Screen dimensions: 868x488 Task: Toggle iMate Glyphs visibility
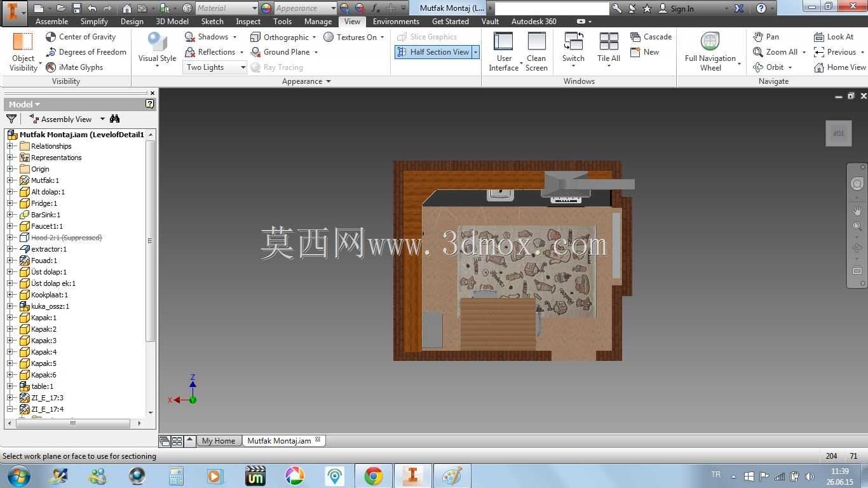[74, 67]
